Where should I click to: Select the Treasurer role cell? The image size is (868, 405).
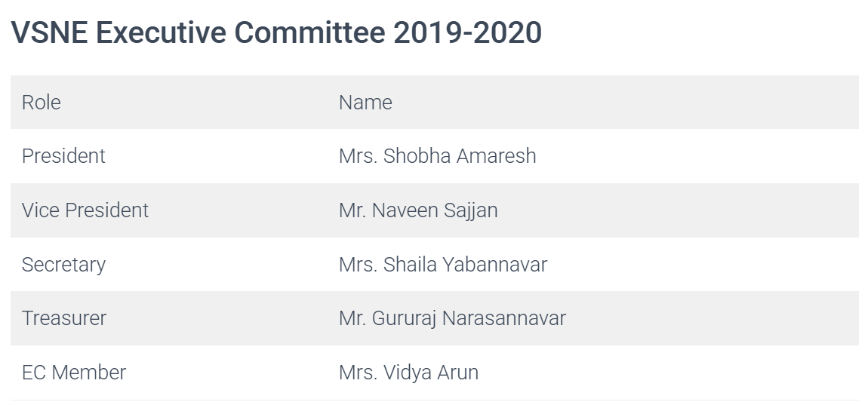tap(64, 318)
